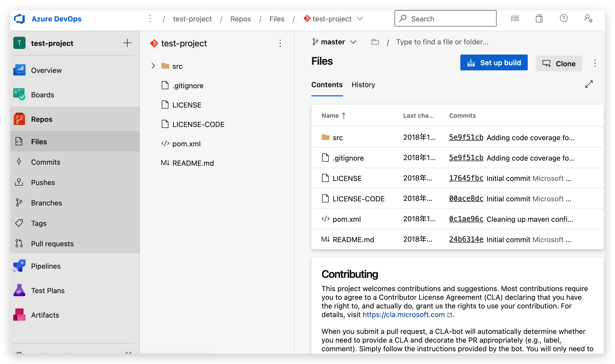
Task: Expand the src folder in tree
Action: click(153, 66)
